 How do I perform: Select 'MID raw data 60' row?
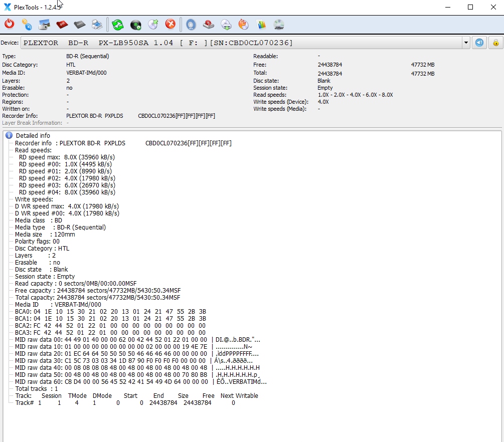[141, 382]
